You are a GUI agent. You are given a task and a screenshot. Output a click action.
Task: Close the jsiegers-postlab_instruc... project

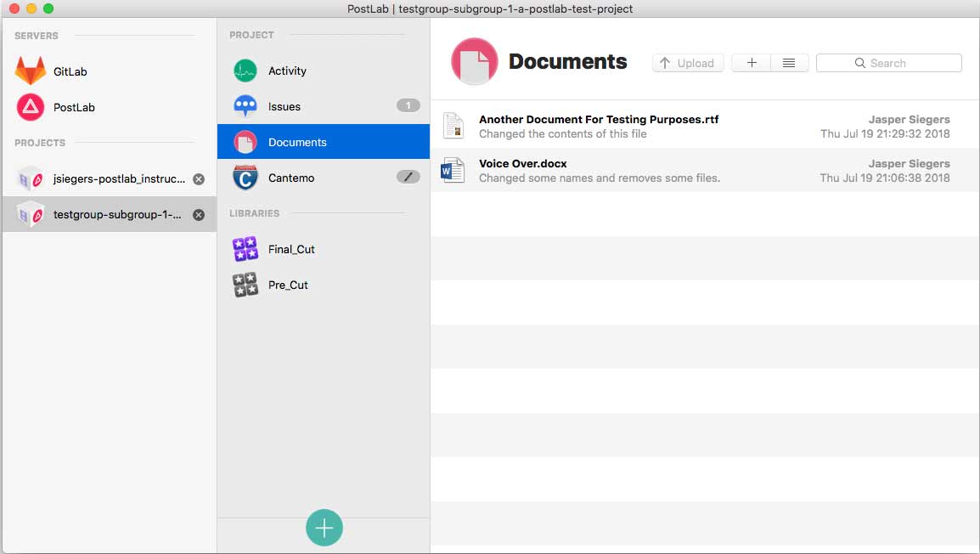point(199,178)
